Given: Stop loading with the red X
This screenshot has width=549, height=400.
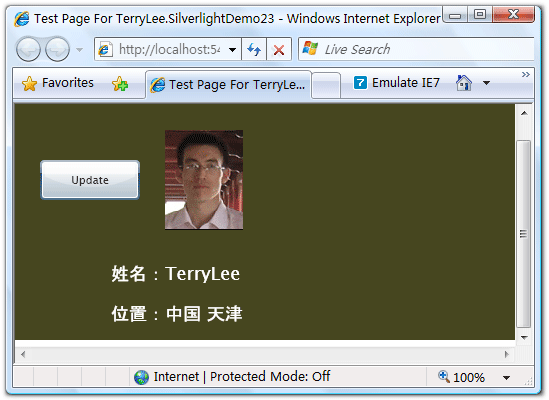Looking at the screenshot, I should coord(279,50).
